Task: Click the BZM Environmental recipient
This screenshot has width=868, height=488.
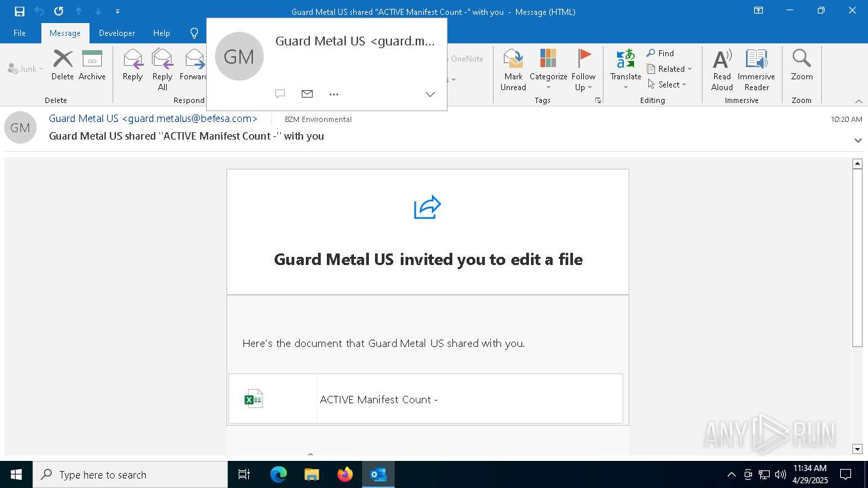Action: tap(318, 119)
